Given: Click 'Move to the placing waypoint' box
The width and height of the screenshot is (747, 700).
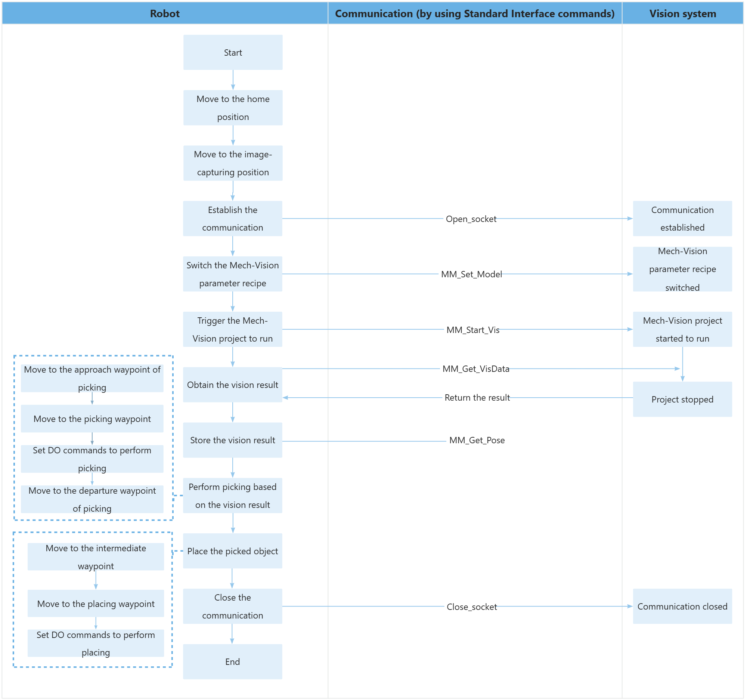Looking at the screenshot, I should point(96,603).
